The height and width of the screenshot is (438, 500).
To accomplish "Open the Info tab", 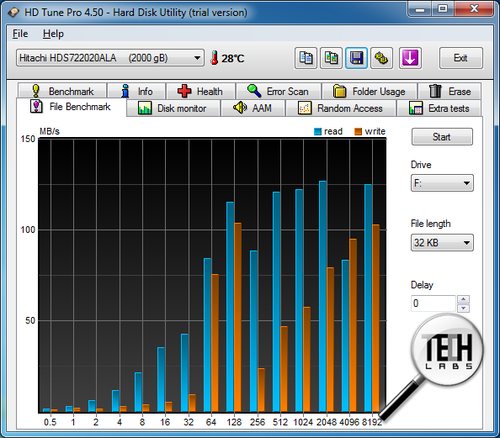I will tap(137, 91).
